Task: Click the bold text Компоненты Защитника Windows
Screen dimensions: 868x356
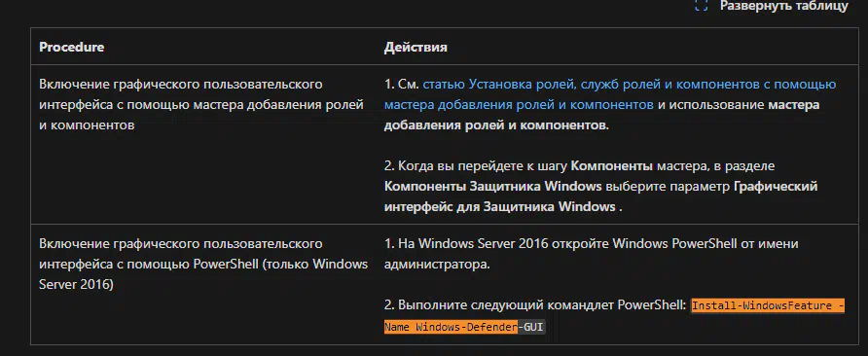Action: [492, 186]
